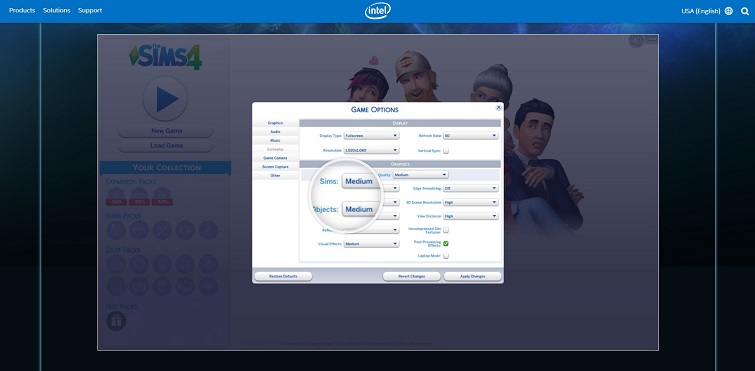The image size is (755, 371).
Task: Click the Restore Defaults button
Action: (x=283, y=276)
